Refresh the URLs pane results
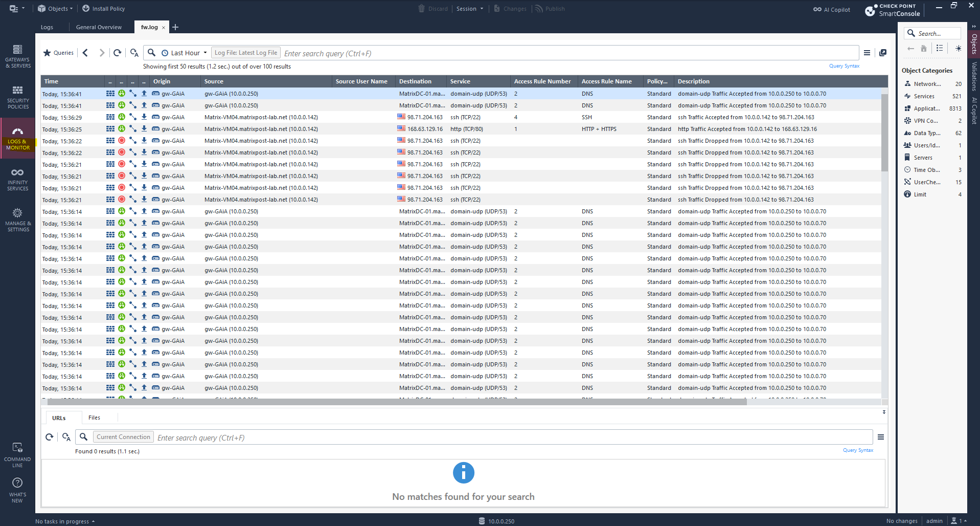The height and width of the screenshot is (526, 980). coord(50,437)
